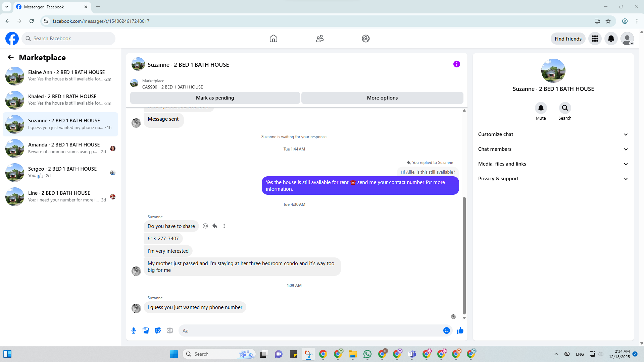This screenshot has height=362, width=644.
Task: Open WhatsApp from the taskbar
Action: pyautogui.click(x=367, y=354)
